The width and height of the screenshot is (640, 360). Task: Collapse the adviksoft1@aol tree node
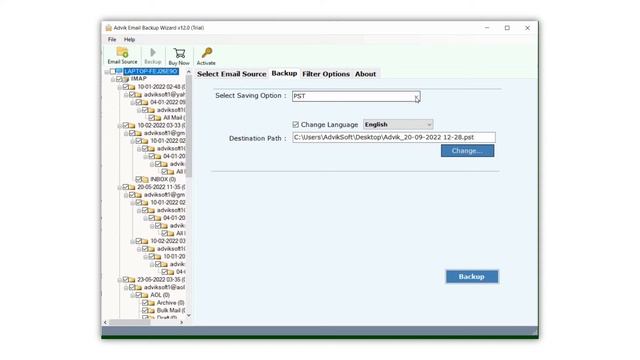coord(126,288)
